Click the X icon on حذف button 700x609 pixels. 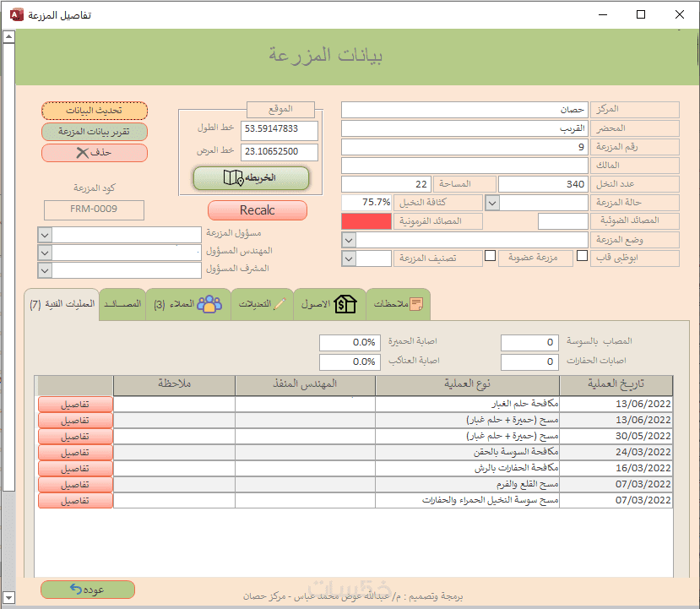click(82, 153)
